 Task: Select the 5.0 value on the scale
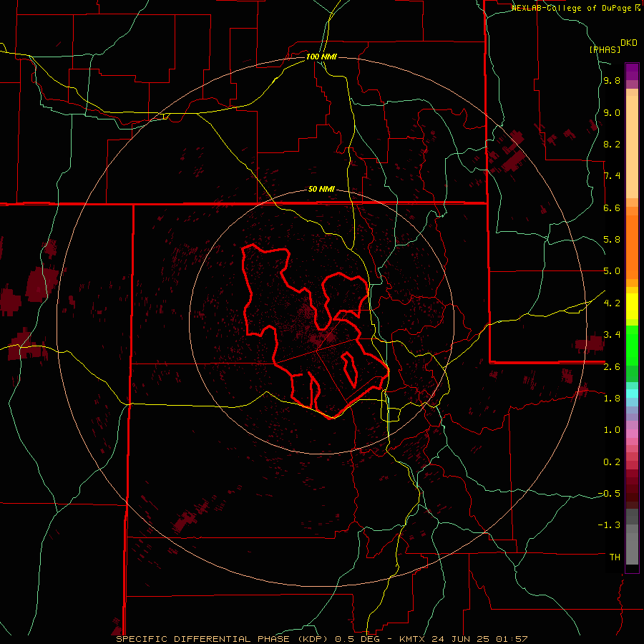[x=612, y=271]
